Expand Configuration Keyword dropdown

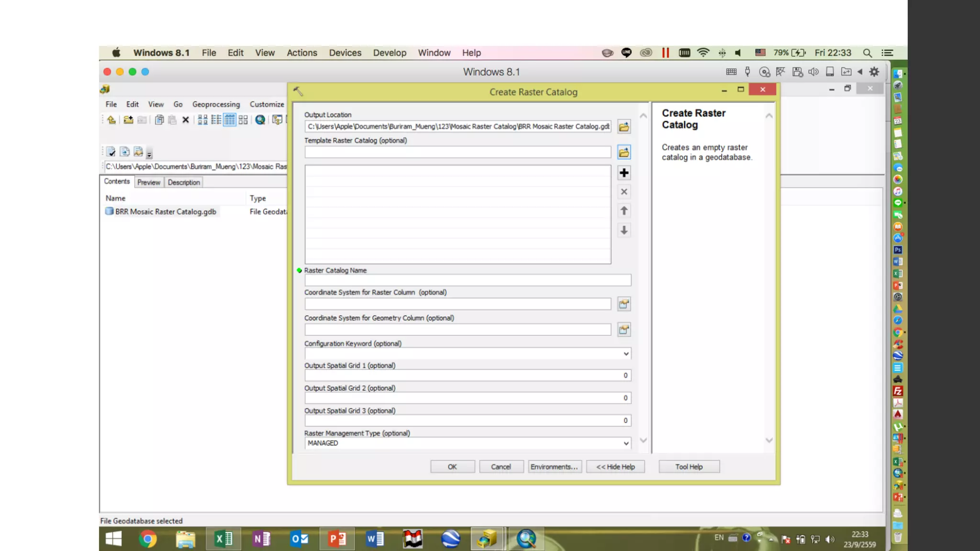coord(625,353)
